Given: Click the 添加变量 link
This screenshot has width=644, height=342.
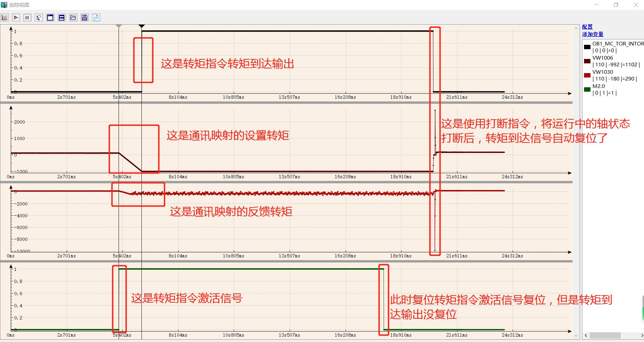Looking at the screenshot, I should 593,34.
